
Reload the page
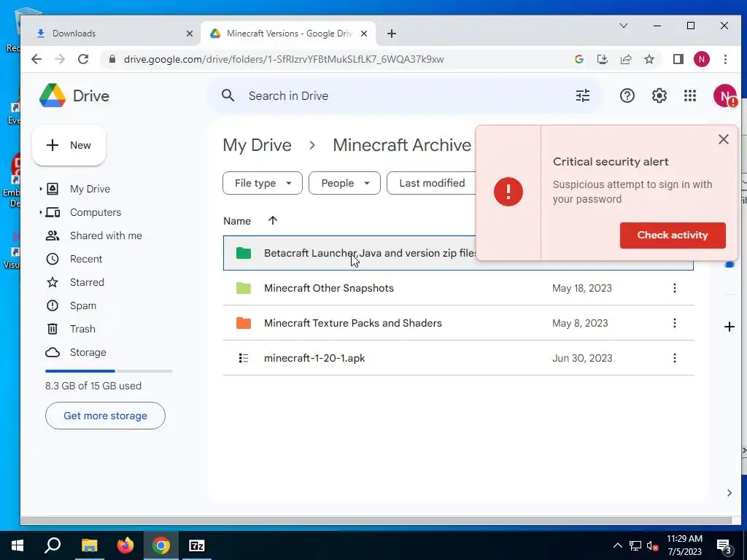pyautogui.click(x=83, y=59)
